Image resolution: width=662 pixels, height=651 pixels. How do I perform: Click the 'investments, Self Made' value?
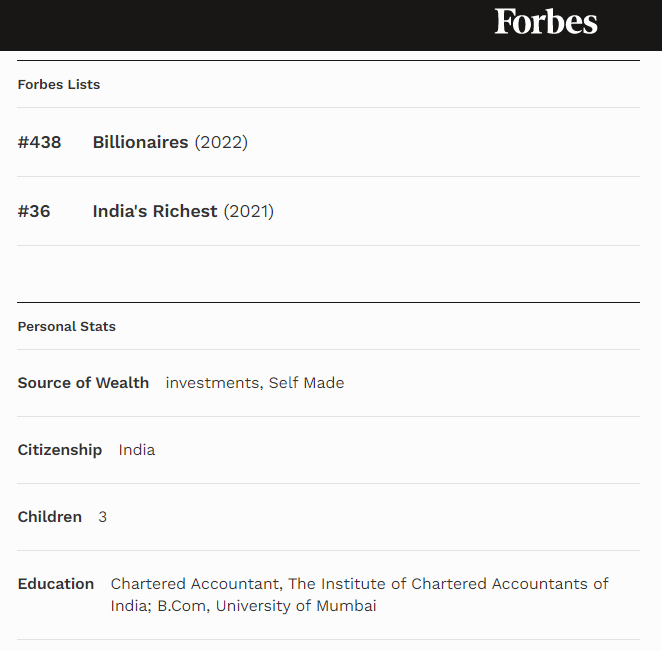255,383
